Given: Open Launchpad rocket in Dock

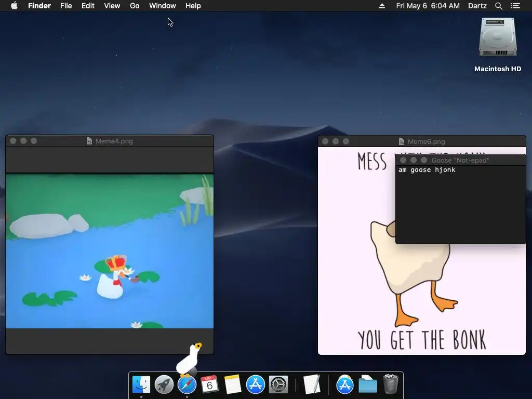Looking at the screenshot, I should pyautogui.click(x=164, y=384).
